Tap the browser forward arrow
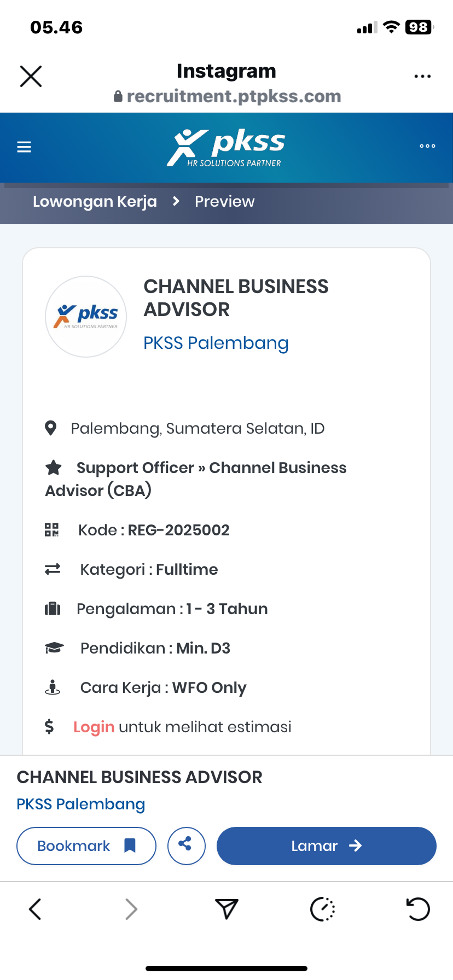Screen dimensions: 453x980 point(131,909)
